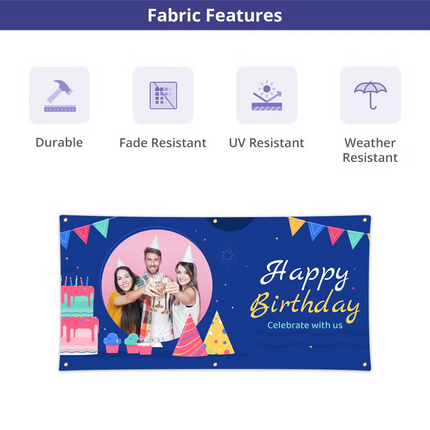Image resolution: width=430 pixels, height=430 pixels.
Task: Select the Fade Resistant label
Action: point(163,143)
